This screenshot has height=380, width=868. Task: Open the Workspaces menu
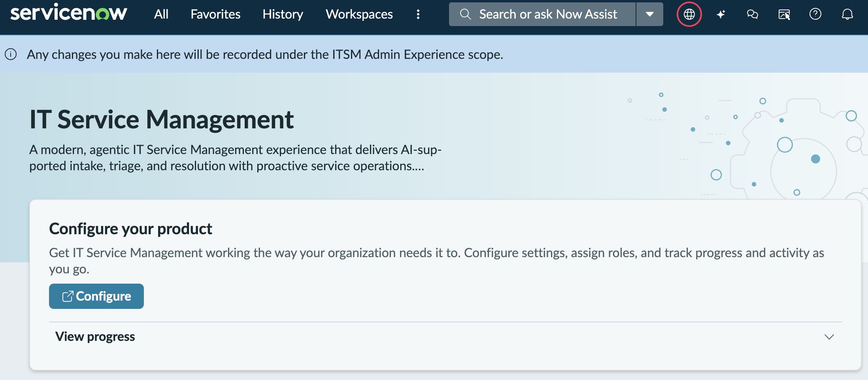coord(359,14)
